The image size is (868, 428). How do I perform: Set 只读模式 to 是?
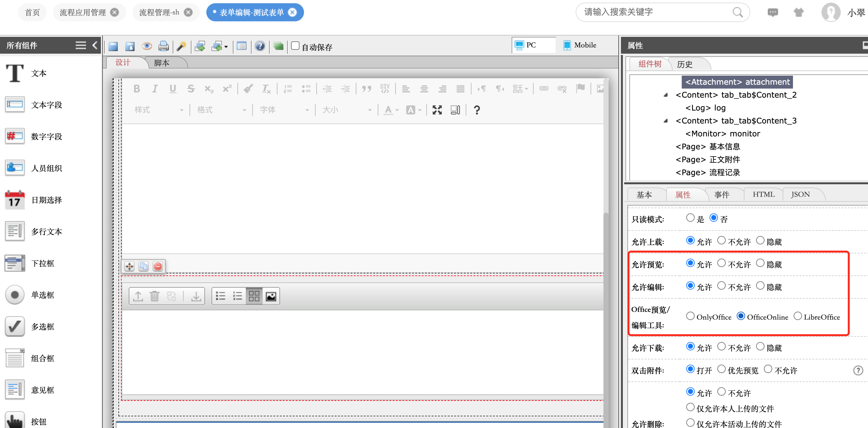click(x=690, y=218)
